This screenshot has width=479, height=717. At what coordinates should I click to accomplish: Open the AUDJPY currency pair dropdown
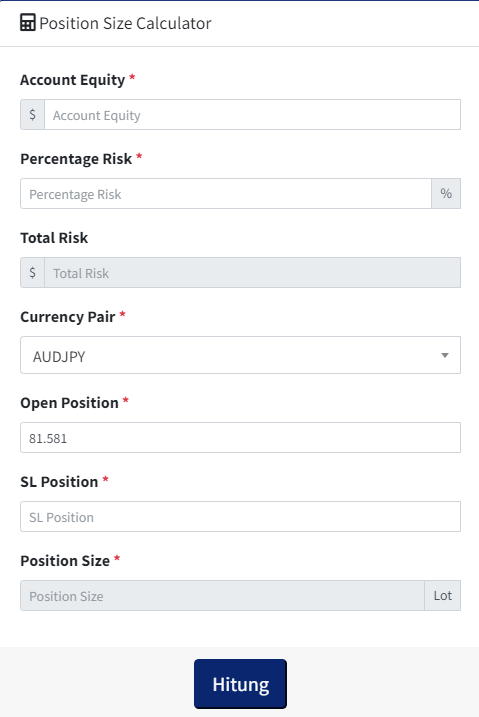click(240, 355)
